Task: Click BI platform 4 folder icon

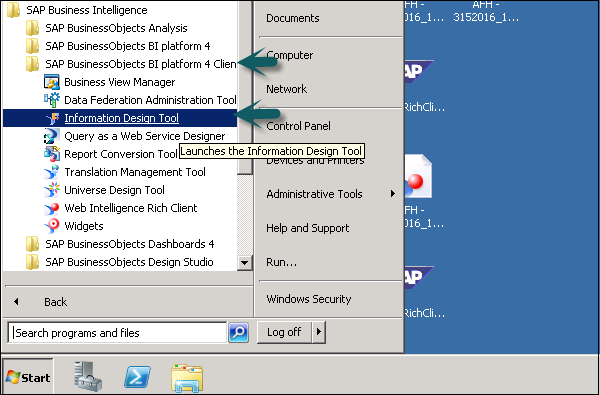Action: point(32,46)
